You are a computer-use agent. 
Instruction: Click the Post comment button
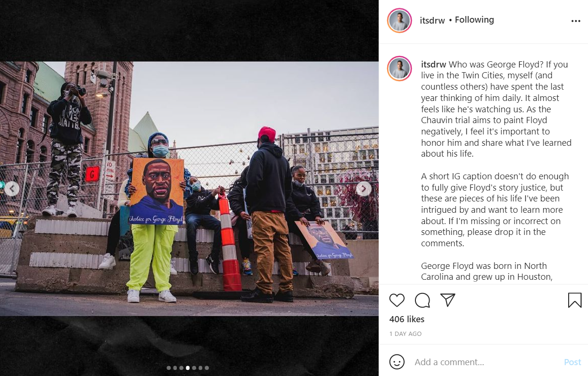(572, 362)
